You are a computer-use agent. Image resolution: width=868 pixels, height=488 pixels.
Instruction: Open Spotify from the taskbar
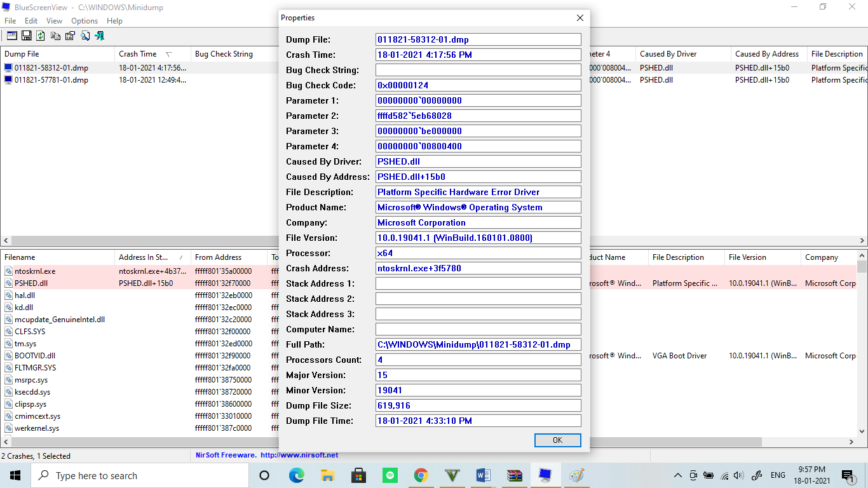click(x=390, y=475)
